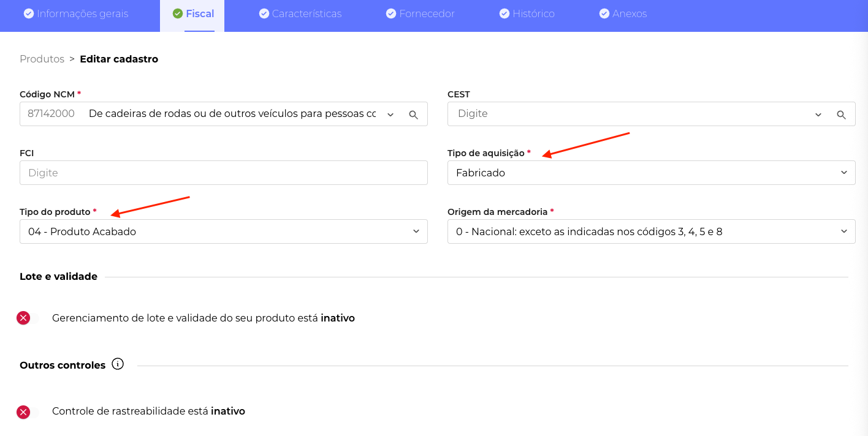Open the Tipo de aquisição dropdown

point(651,173)
